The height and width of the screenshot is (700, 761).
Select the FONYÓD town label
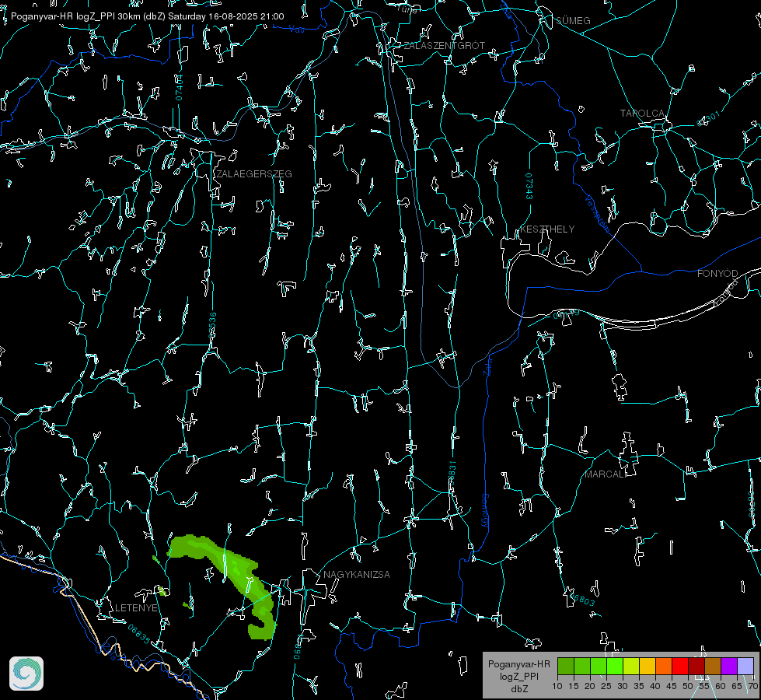coord(717,274)
